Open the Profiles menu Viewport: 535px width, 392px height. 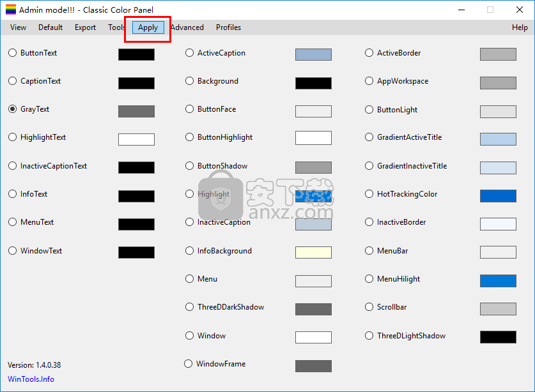click(x=229, y=27)
